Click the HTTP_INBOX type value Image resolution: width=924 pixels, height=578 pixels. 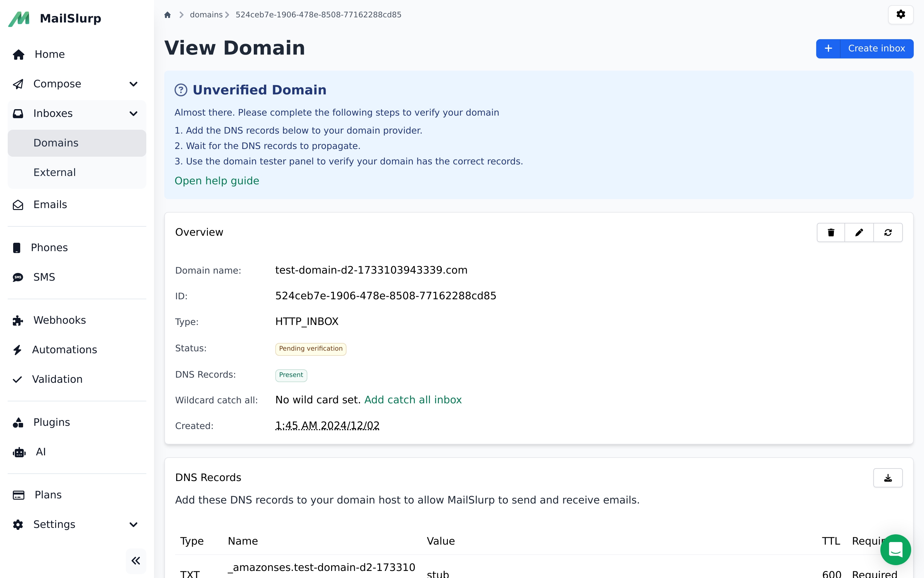307,321
